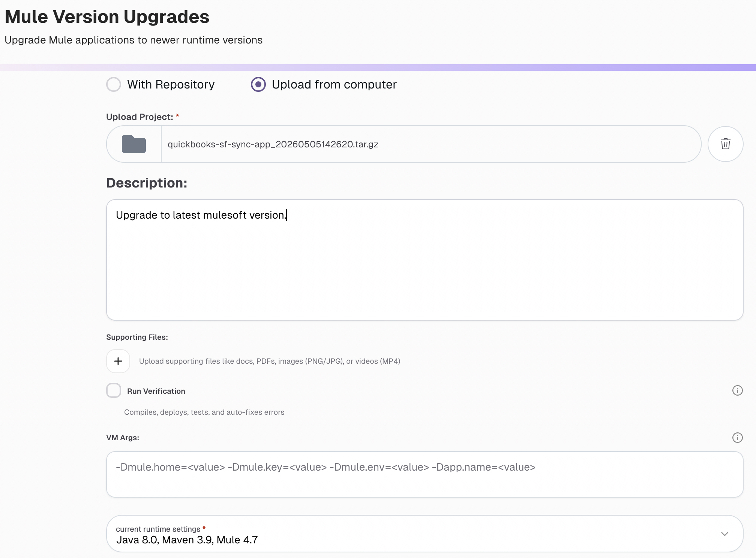Click the 'Description:' heading
Screen dimensions: 756x558
(147, 183)
